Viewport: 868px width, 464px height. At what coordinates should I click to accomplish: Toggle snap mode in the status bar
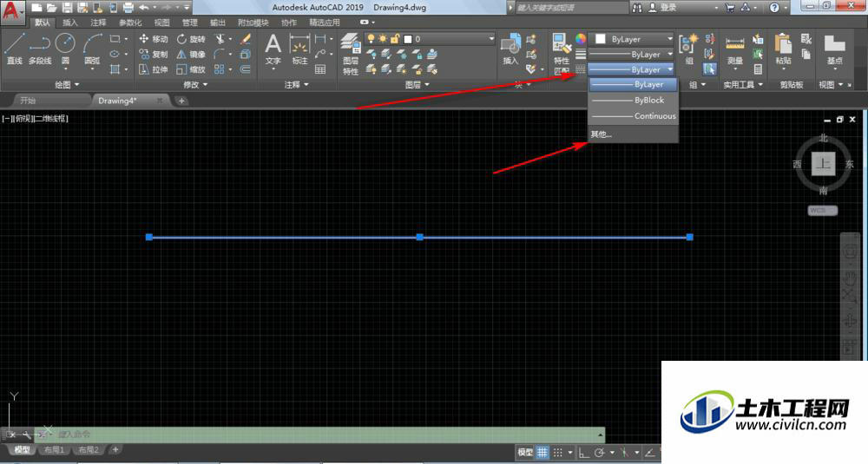click(558, 453)
